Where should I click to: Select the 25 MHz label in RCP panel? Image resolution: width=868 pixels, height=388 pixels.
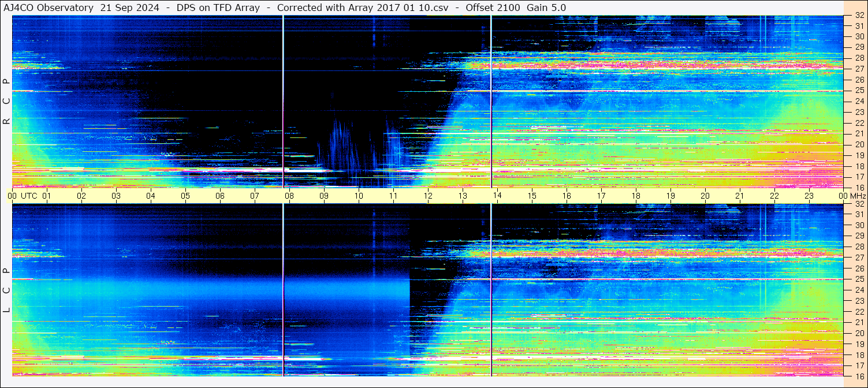[x=859, y=91]
